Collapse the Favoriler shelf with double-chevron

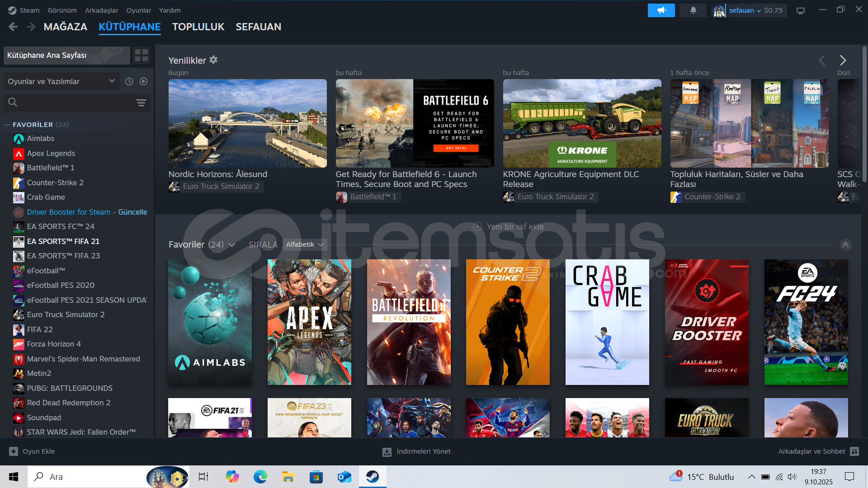(x=845, y=244)
